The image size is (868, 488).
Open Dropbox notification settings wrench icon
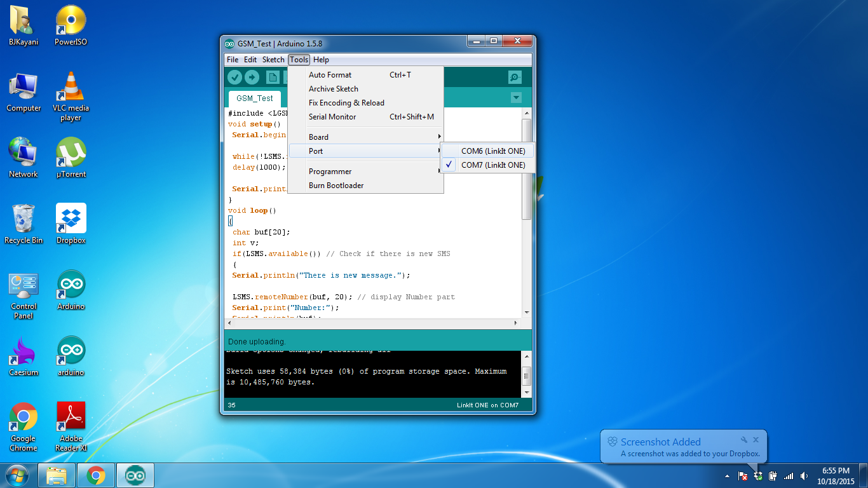click(x=744, y=440)
